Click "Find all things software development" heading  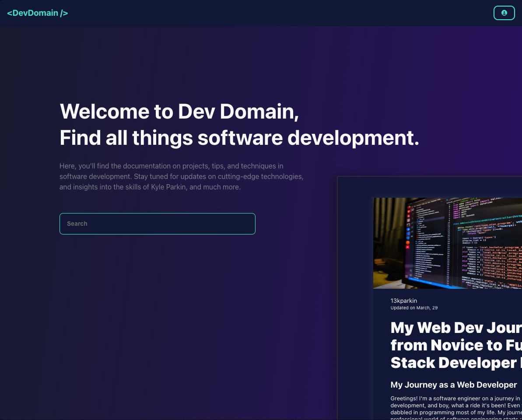(239, 137)
